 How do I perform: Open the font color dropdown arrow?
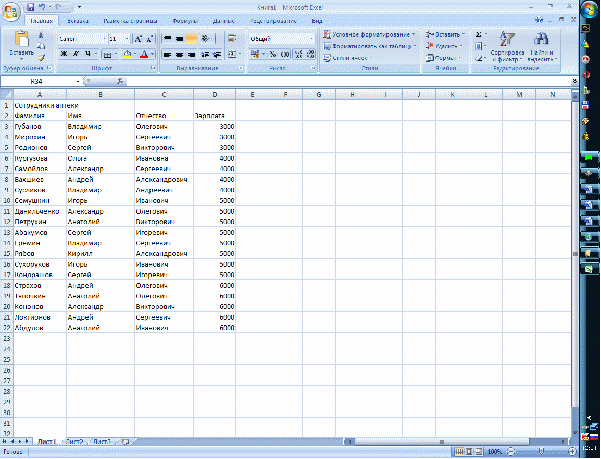tap(152, 54)
